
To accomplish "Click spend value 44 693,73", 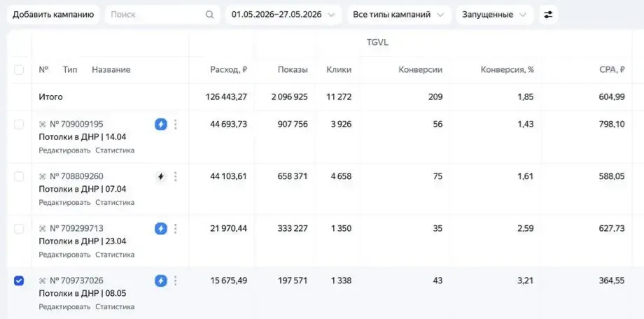I will coord(229,125).
